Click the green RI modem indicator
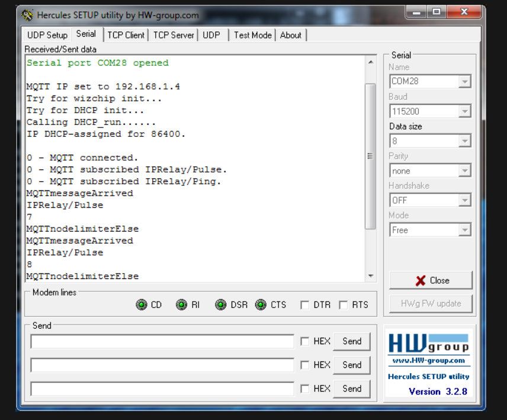This screenshot has width=507, height=420. coord(181,304)
